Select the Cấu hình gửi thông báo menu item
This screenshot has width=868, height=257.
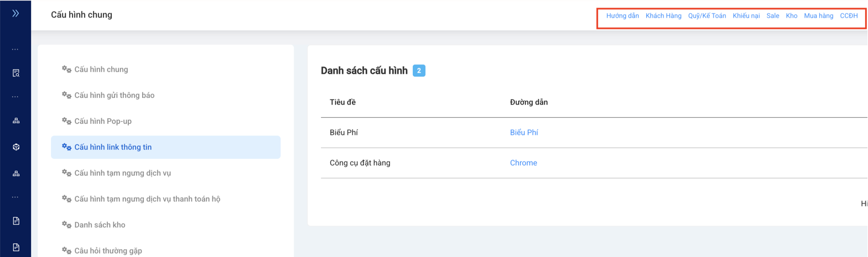(115, 95)
